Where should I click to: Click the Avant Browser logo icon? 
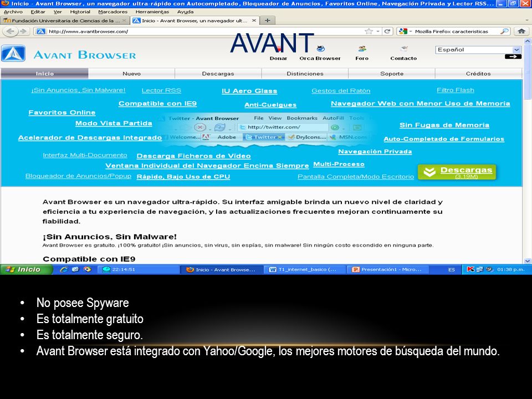tap(13, 53)
